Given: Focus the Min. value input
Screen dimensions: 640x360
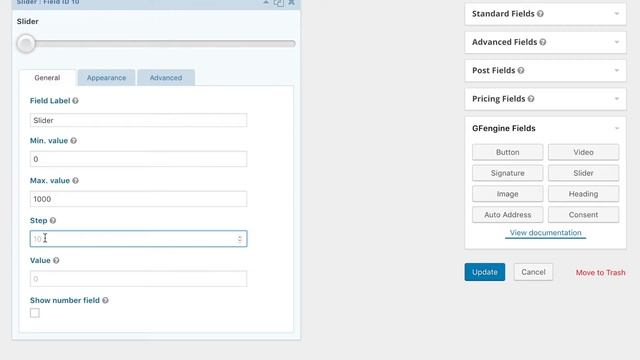Looking at the screenshot, I should [138, 159].
